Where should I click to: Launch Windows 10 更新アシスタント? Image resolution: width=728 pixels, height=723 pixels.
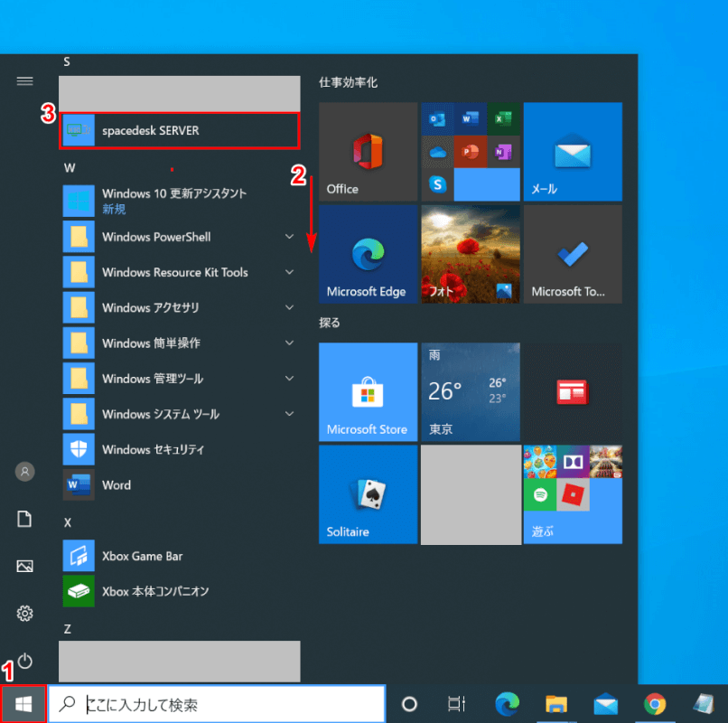[x=179, y=201]
